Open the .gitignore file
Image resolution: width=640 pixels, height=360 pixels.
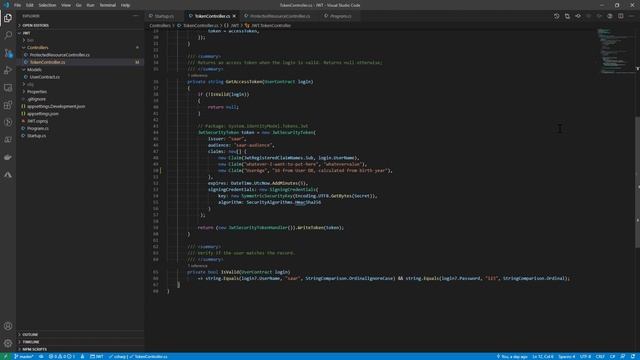[80, 99]
